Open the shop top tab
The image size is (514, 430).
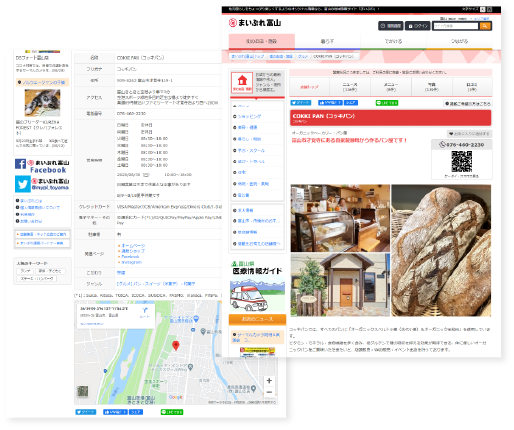coord(309,87)
